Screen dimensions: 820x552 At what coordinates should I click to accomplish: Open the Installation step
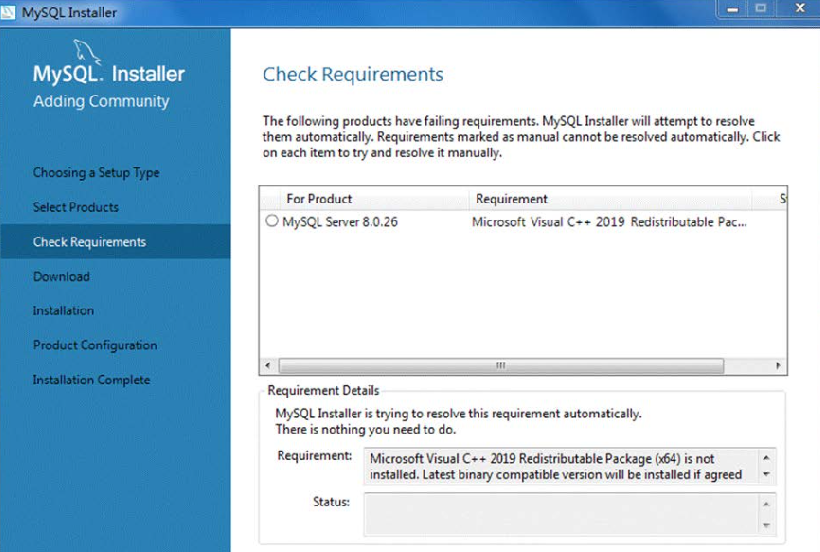[x=63, y=310]
